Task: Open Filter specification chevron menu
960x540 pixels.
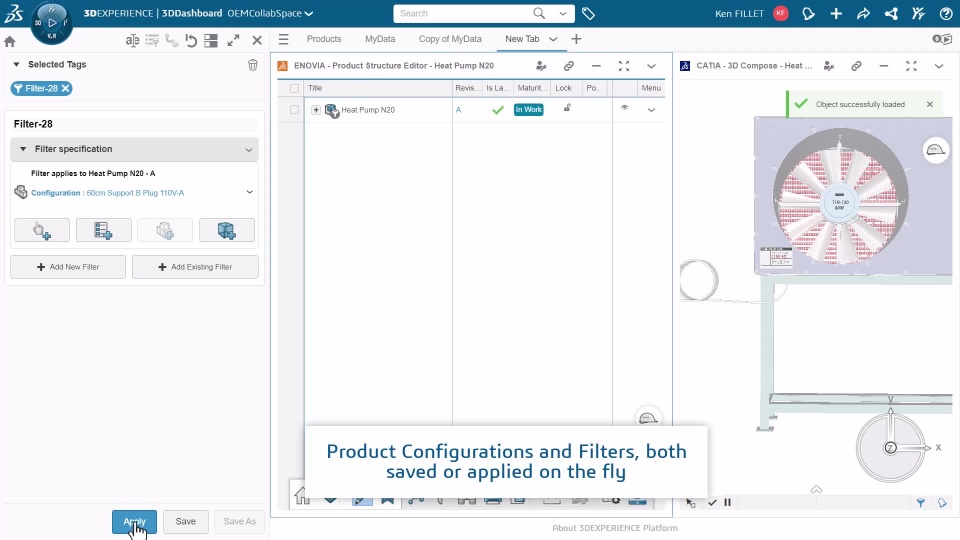Action: click(x=249, y=149)
